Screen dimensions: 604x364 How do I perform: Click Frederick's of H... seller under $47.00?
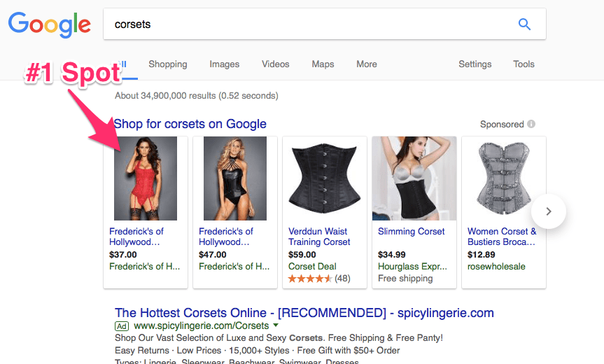tap(234, 266)
